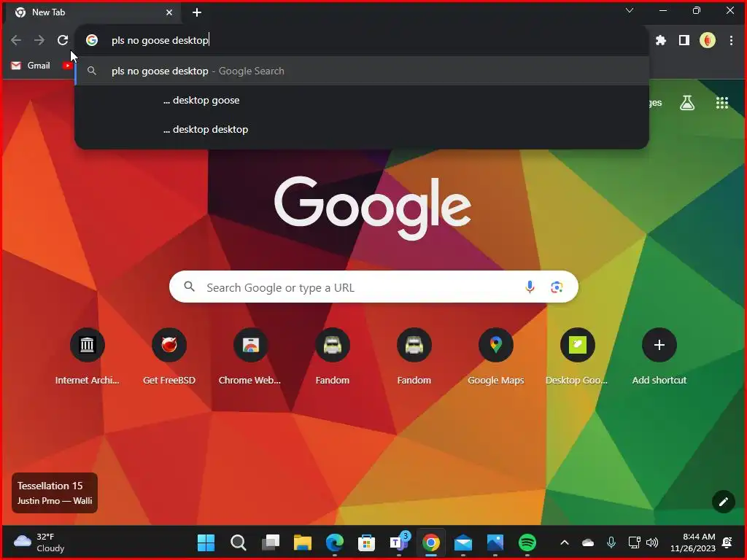Open the clock showing 8:44 AM
Screen dimensions: 747x560
[693, 542]
